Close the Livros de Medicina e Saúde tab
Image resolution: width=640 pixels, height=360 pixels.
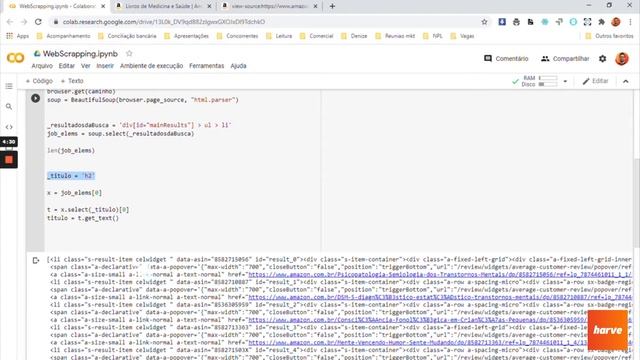tap(209, 7)
